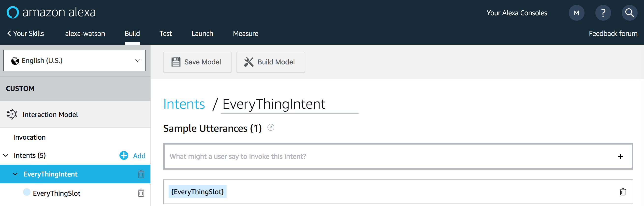
Task: Go to the Launch tab
Action: click(202, 33)
